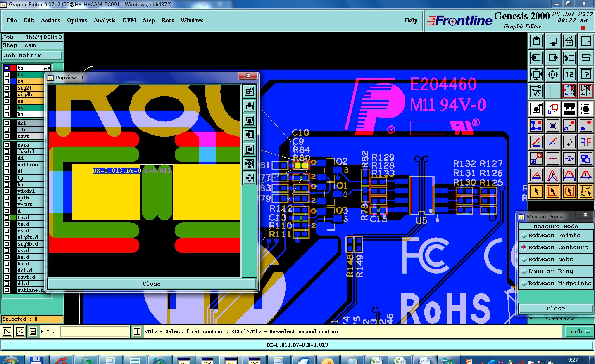Click the dotted octagon selection icon
The height and width of the screenshot is (364, 595).
coord(586,109)
